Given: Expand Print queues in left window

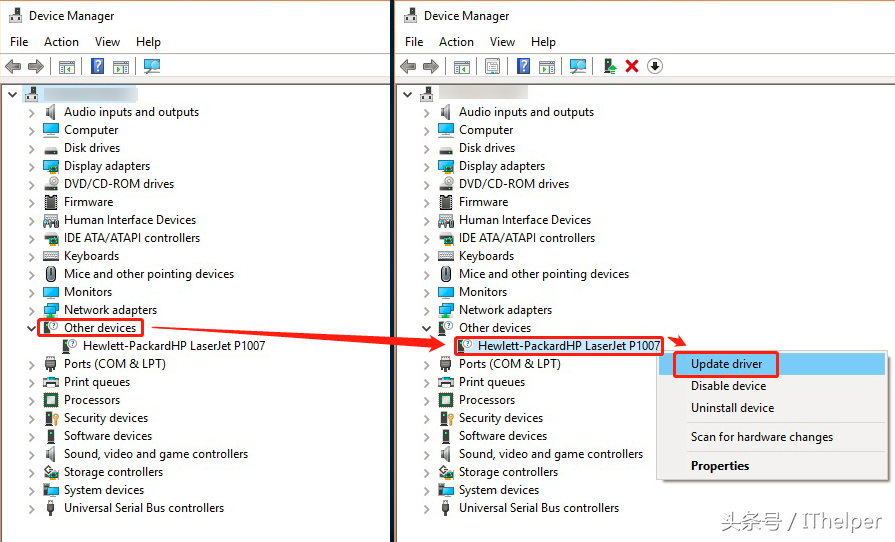Looking at the screenshot, I should (x=31, y=382).
